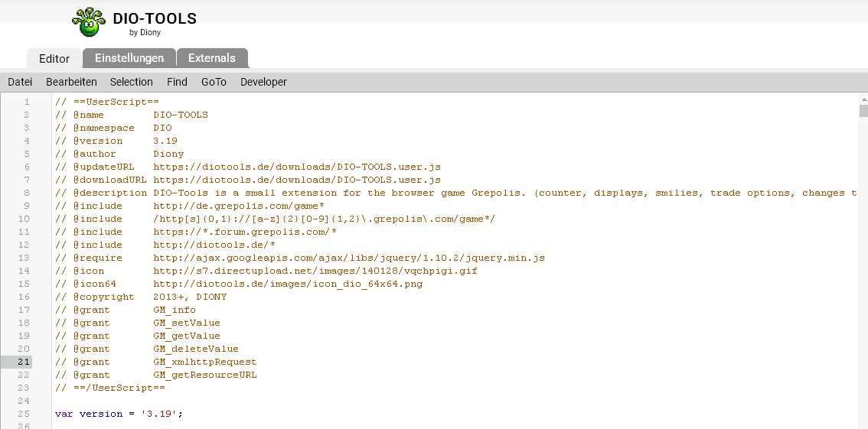This screenshot has width=868, height=429.
Task: Select line number 1 in the gutter
Action: tap(27, 102)
